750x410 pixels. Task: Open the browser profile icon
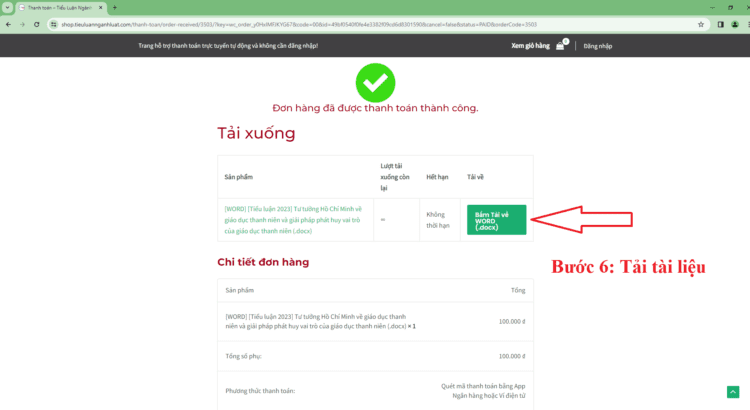[x=735, y=24]
